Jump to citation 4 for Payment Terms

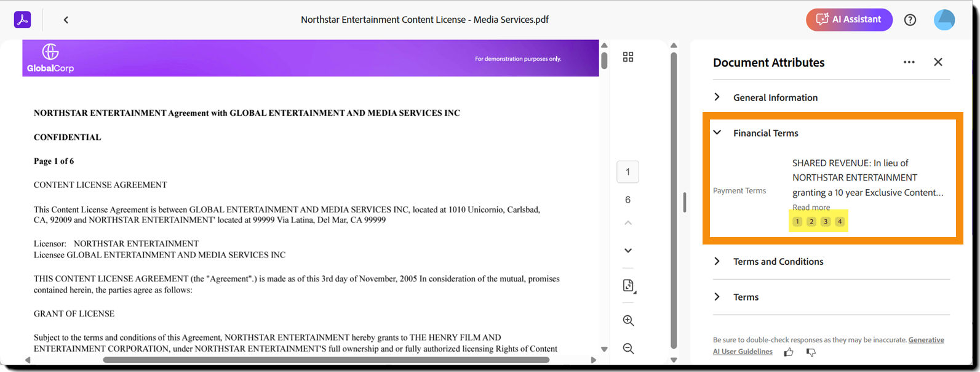point(840,222)
